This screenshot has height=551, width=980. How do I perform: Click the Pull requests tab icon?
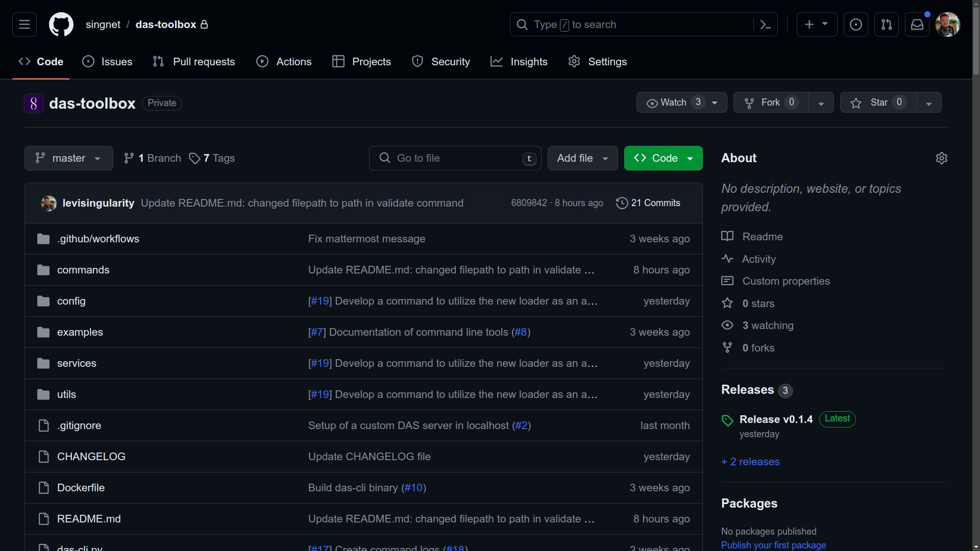tap(159, 62)
